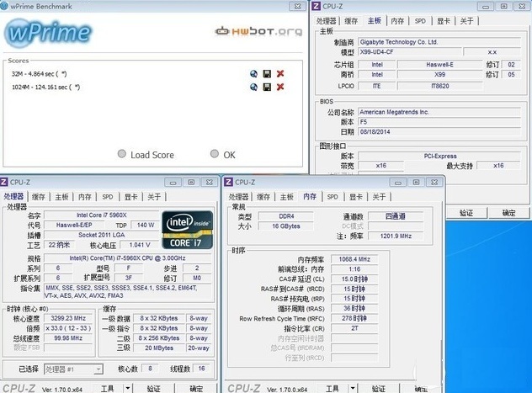
Task: Open 关于 tab in mainboard window
Action: pyautogui.click(x=467, y=21)
